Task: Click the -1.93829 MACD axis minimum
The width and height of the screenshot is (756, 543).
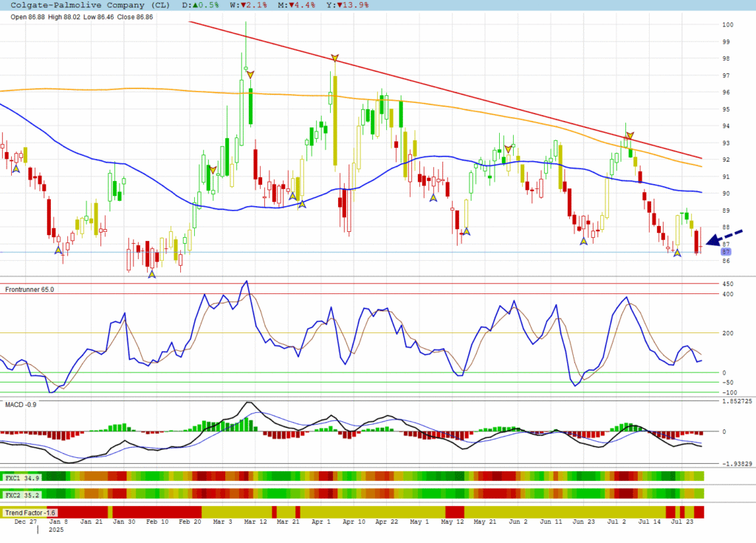Action: (x=738, y=463)
